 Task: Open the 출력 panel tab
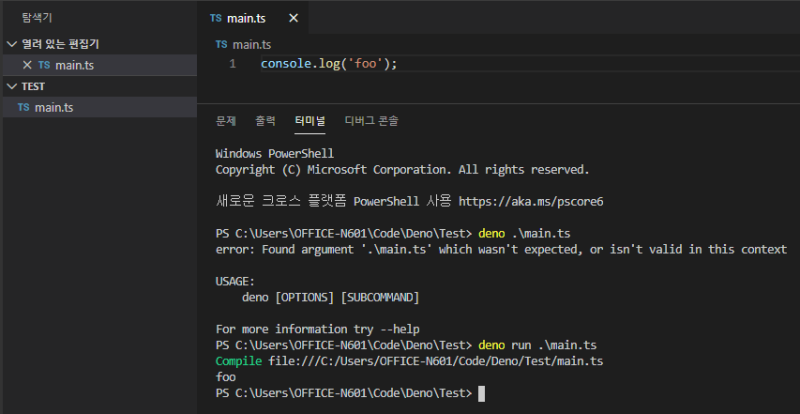pos(265,121)
